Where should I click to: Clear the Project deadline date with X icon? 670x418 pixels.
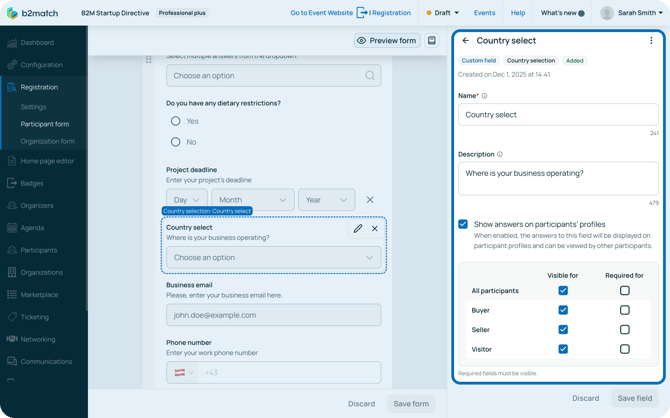coord(370,200)
